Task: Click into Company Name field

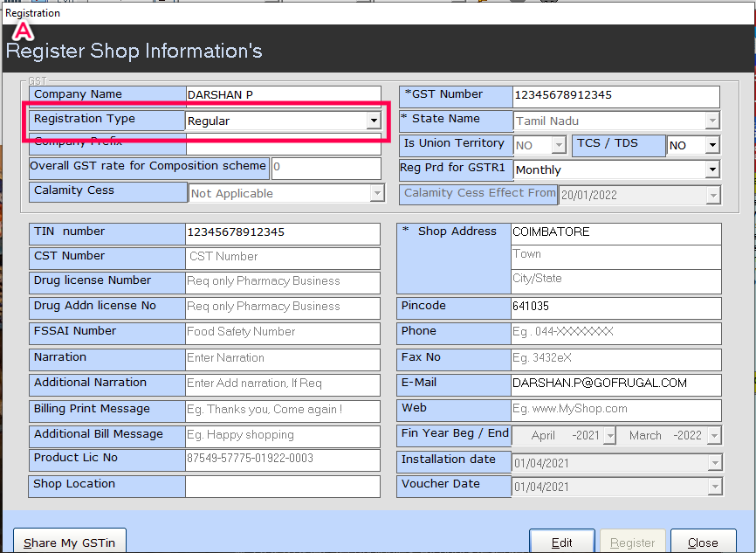Action: click(283, 95)
